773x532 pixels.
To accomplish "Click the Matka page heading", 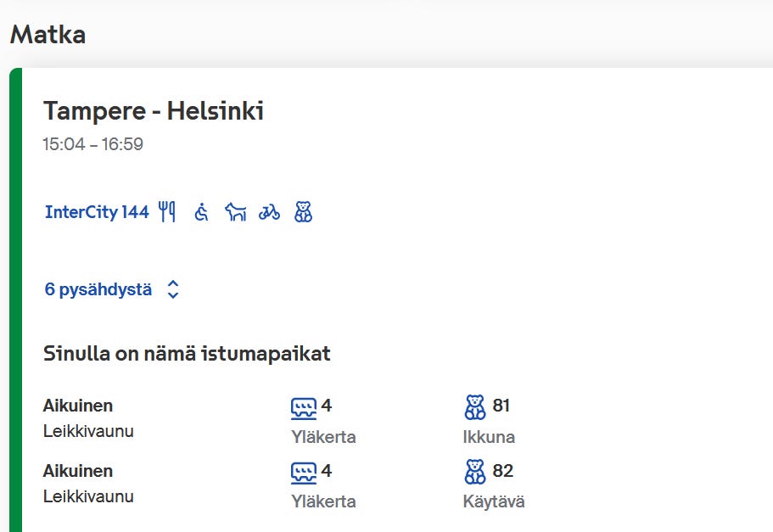I will click(48, 35).
